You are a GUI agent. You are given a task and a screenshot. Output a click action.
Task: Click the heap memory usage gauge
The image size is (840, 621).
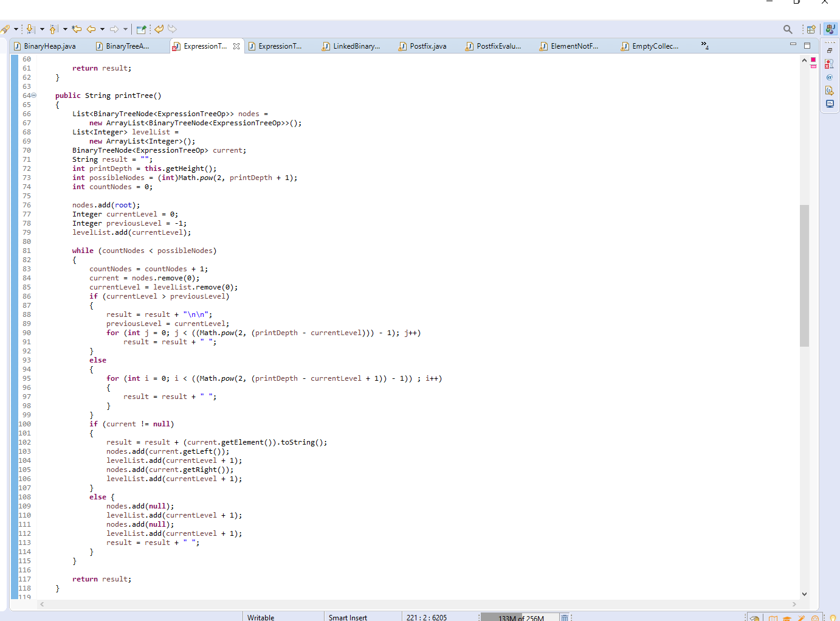[x=520, y=617]
